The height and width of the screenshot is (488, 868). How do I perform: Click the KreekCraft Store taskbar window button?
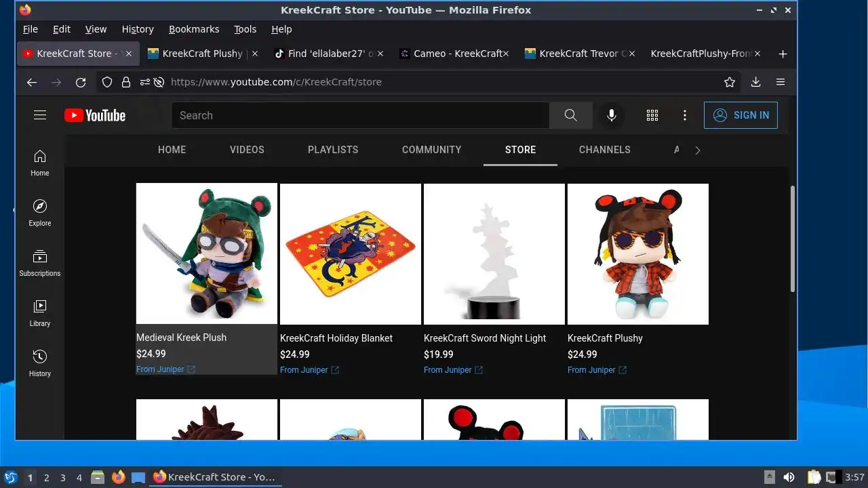point(214,477)
